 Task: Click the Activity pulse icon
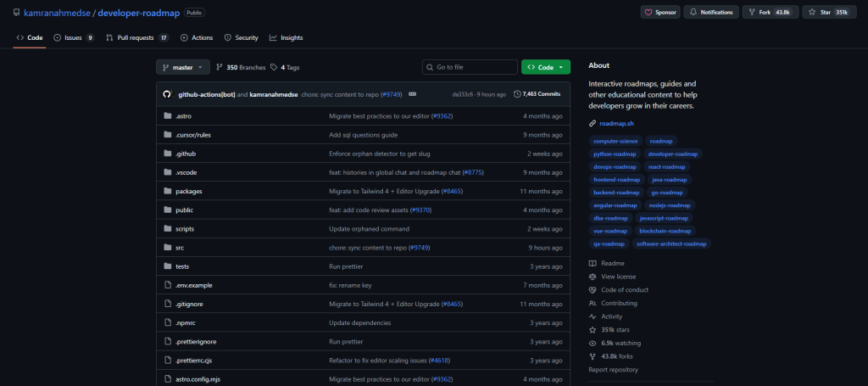(x=593, y=316)
